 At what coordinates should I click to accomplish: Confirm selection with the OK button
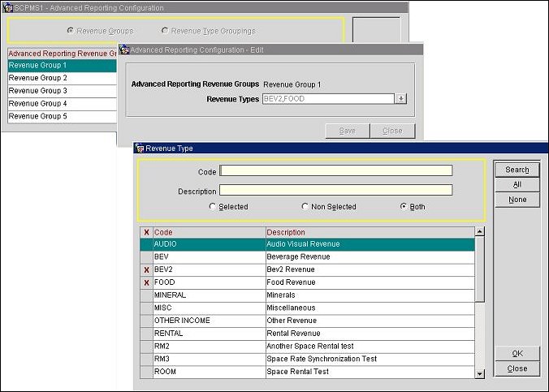(517, 354)
